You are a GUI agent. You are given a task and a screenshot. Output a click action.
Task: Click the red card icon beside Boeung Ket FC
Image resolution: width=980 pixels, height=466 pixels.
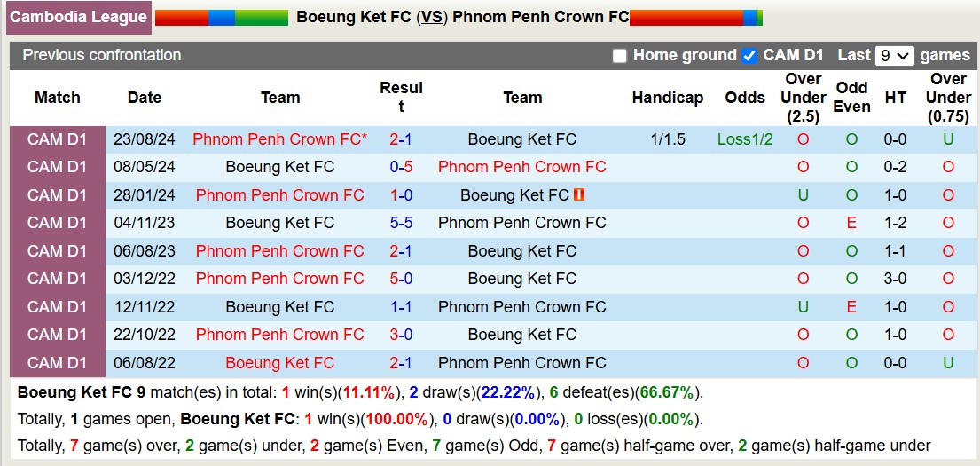tap(579, 194)
